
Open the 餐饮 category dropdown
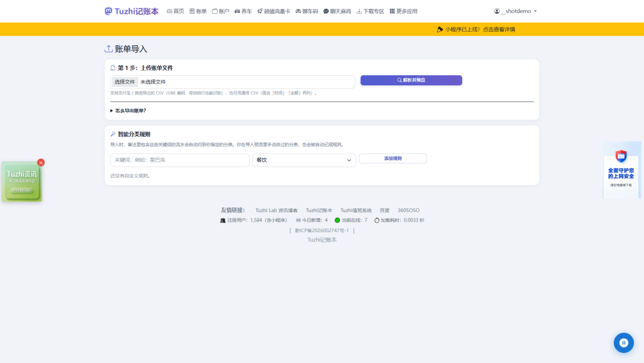pos(304,160)
